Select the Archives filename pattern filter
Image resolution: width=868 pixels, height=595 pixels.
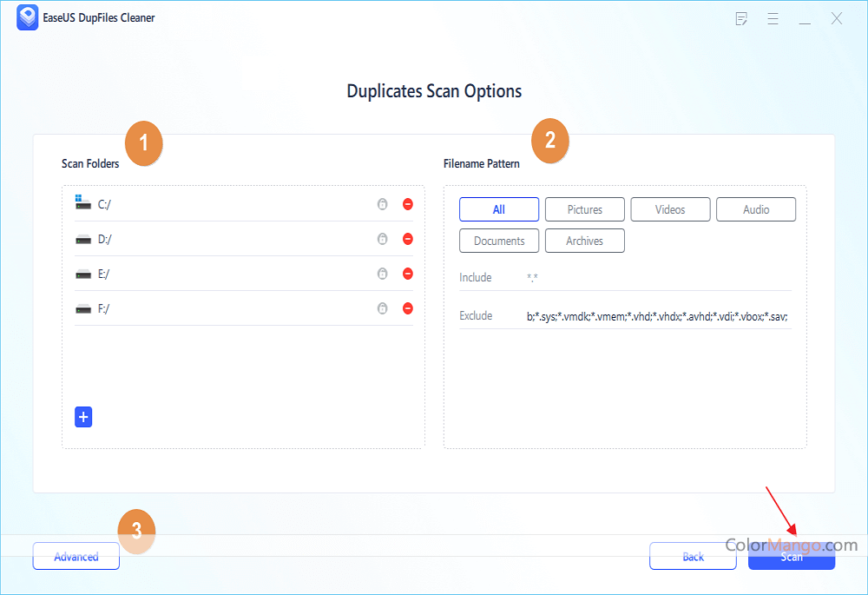pyautogui.click(x=584, y=241)
